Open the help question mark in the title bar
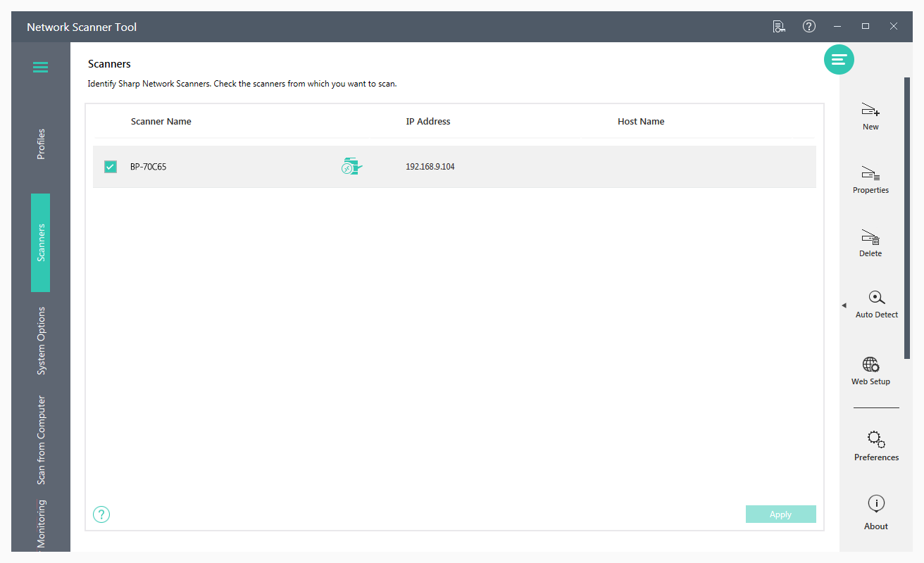The image size is (924, 563). [x=809, y=26]
